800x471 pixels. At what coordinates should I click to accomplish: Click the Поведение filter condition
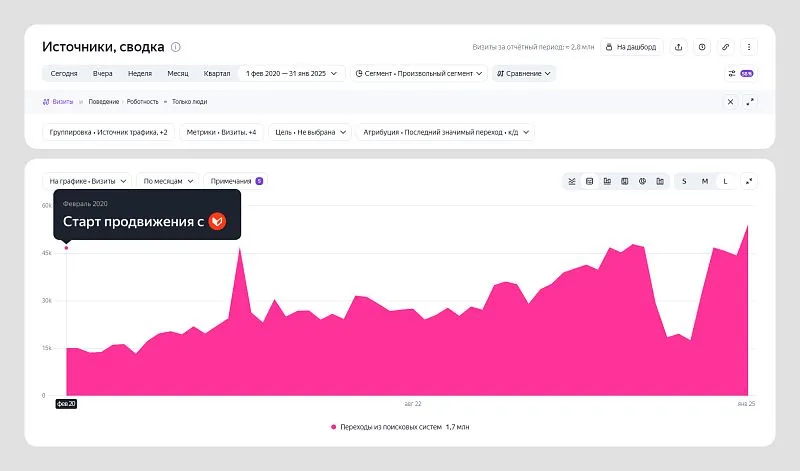pos(104,102)
